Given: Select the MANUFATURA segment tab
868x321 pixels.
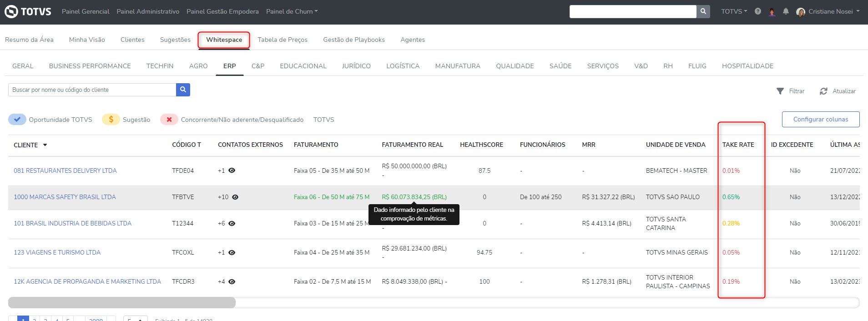Looking at the screenshot, I should point(458,66).
